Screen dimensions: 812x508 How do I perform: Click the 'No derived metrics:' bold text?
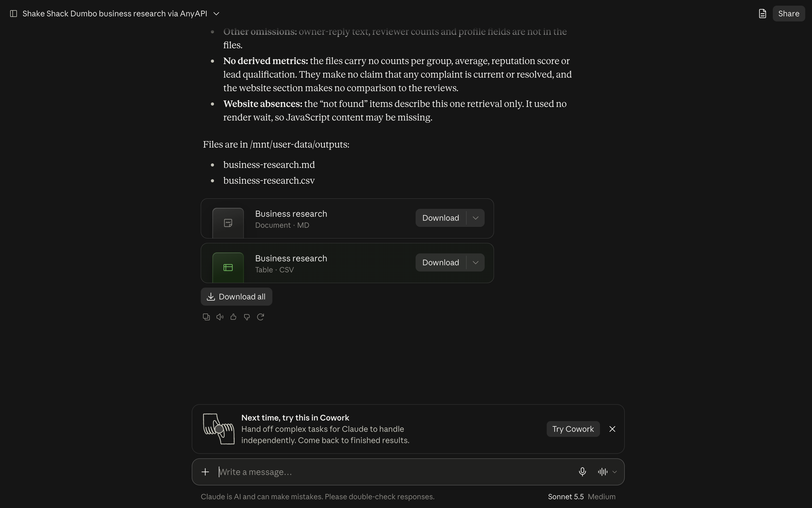click(266, 61)
